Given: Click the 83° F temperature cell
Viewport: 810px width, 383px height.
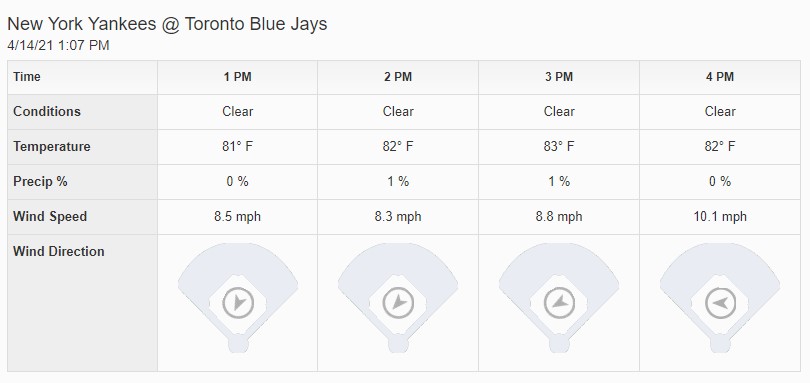Looking at the screenshot, I should (x=559, y=147).
